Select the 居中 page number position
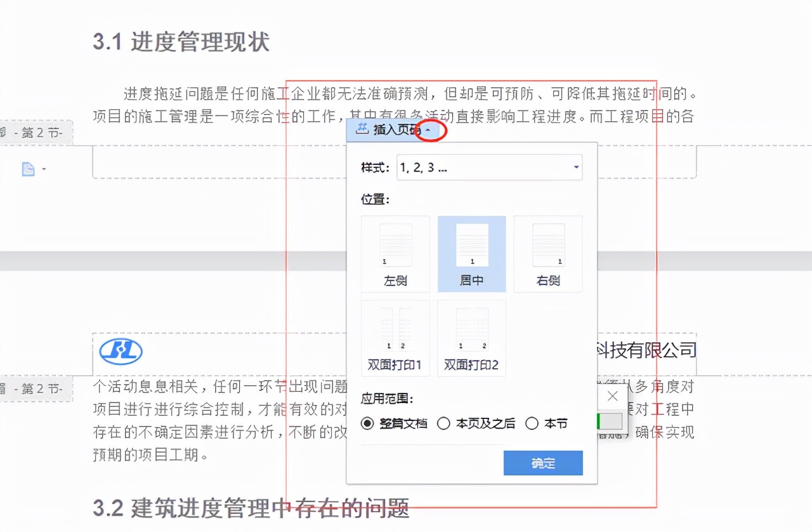 471,253
